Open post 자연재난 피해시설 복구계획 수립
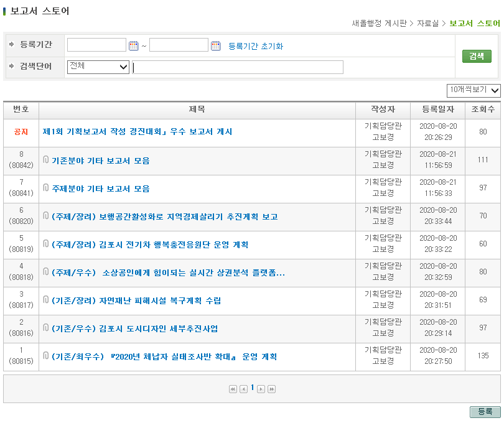 [x=136, y=301]
